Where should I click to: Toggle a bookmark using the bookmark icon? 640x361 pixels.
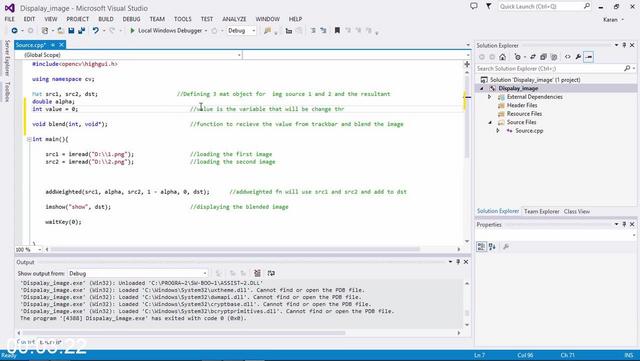click(337, 31)
